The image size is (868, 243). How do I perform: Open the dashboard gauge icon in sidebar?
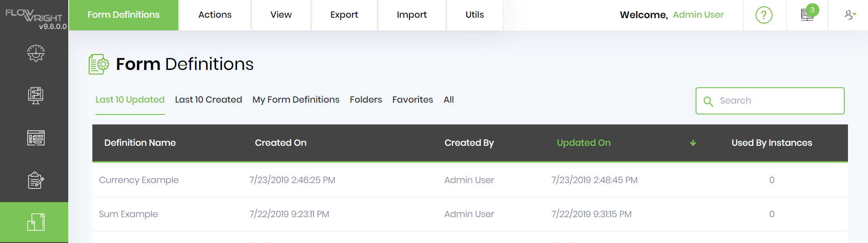[x=35, y=53]
